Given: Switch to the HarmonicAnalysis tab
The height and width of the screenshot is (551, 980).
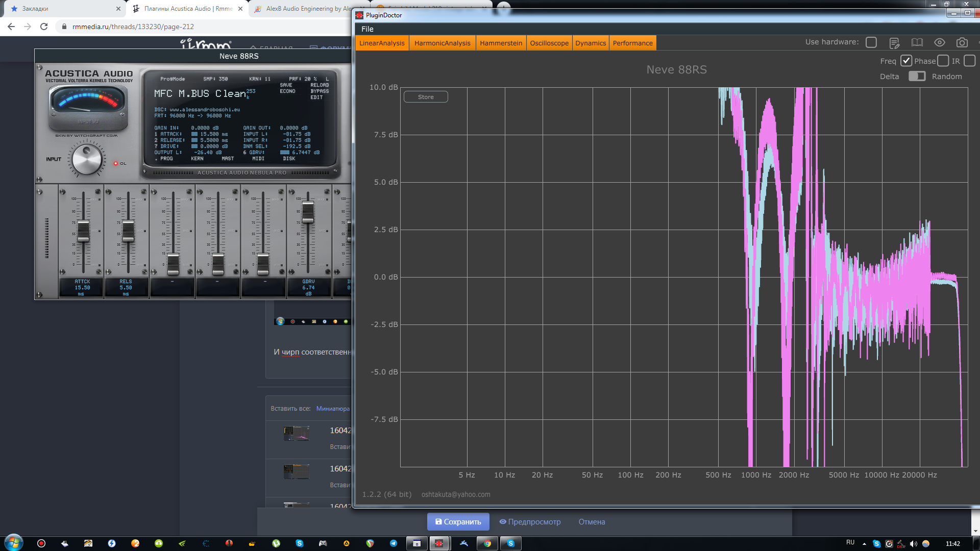Looking at the screenshot, I should pos(443,43).
